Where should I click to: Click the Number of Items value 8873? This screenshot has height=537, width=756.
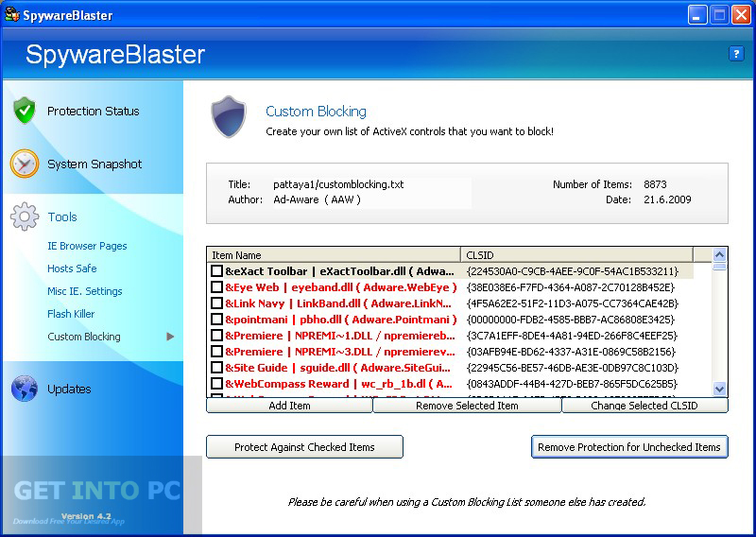[x=655, y=184]
